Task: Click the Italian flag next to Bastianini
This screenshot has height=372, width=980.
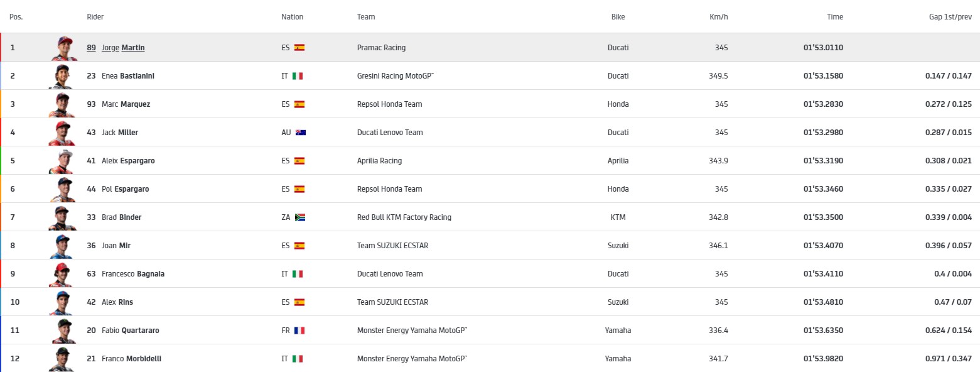Action: tap(298, 76)
